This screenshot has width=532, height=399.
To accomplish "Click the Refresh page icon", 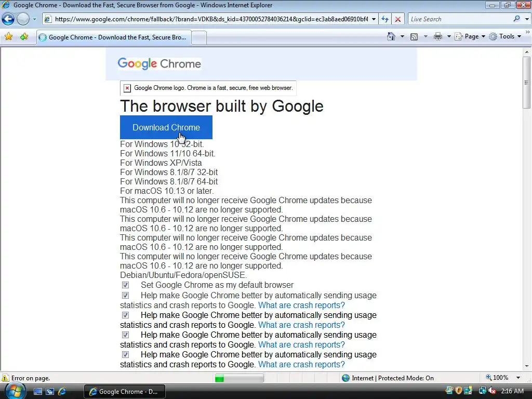I will click(x=385, y=19).
